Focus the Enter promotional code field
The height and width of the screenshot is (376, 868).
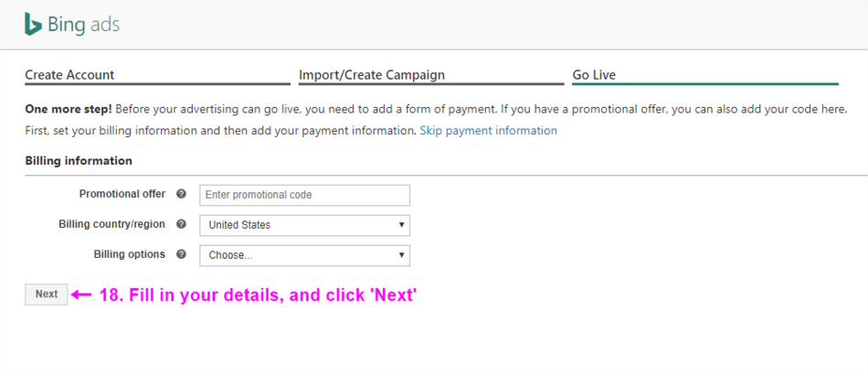point(304,195)
